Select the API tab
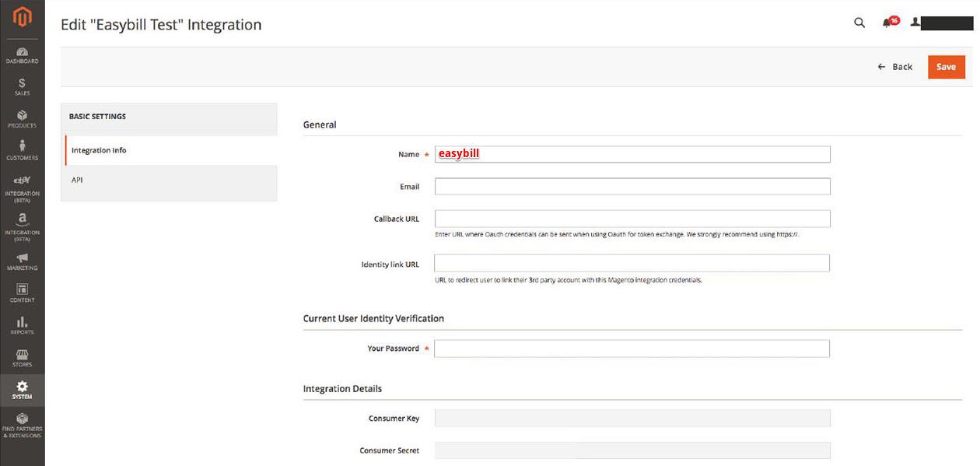The height and width of the screenshot is (466, 980). [x=169, y=180]
